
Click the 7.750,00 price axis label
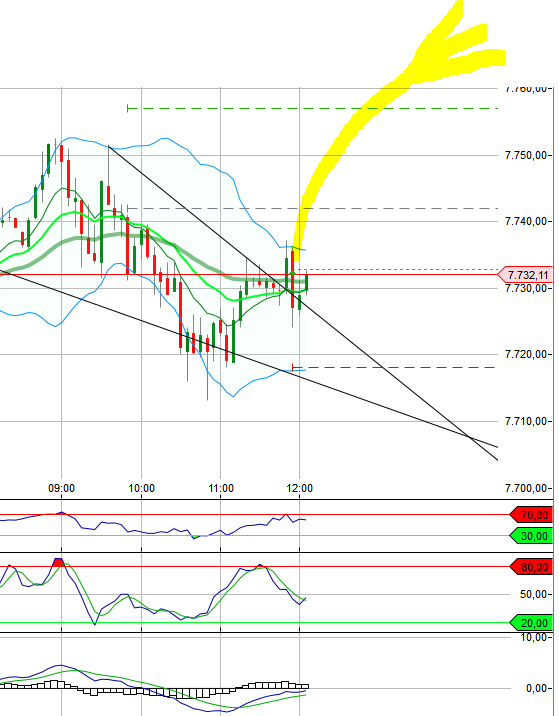(x=526, y=155)
